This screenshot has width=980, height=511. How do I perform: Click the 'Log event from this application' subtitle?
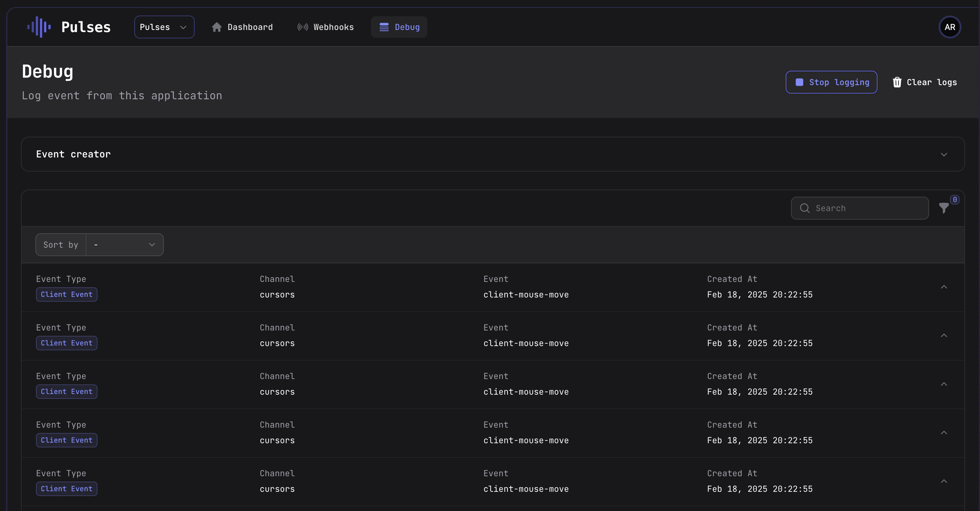tap(122, 95)
